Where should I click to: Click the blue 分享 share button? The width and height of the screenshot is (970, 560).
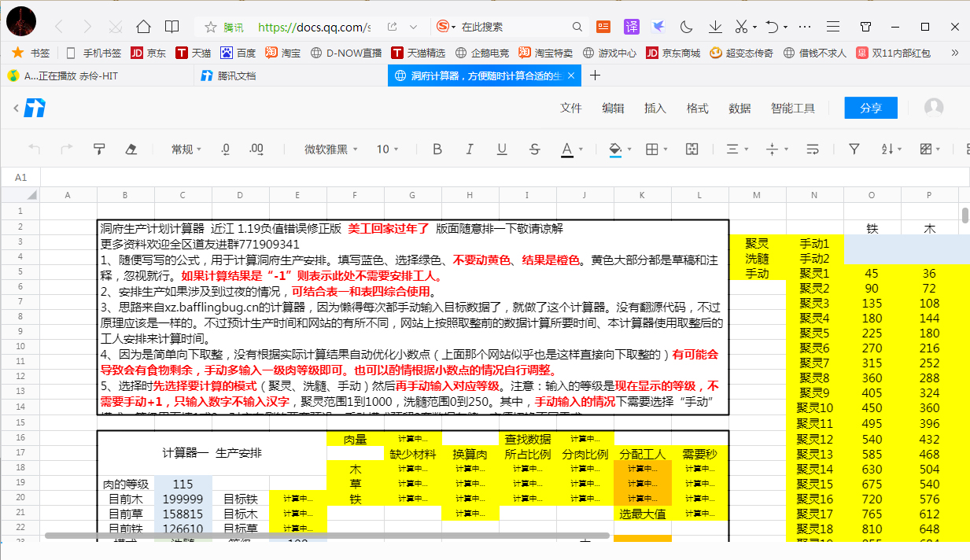pos(871,108)
